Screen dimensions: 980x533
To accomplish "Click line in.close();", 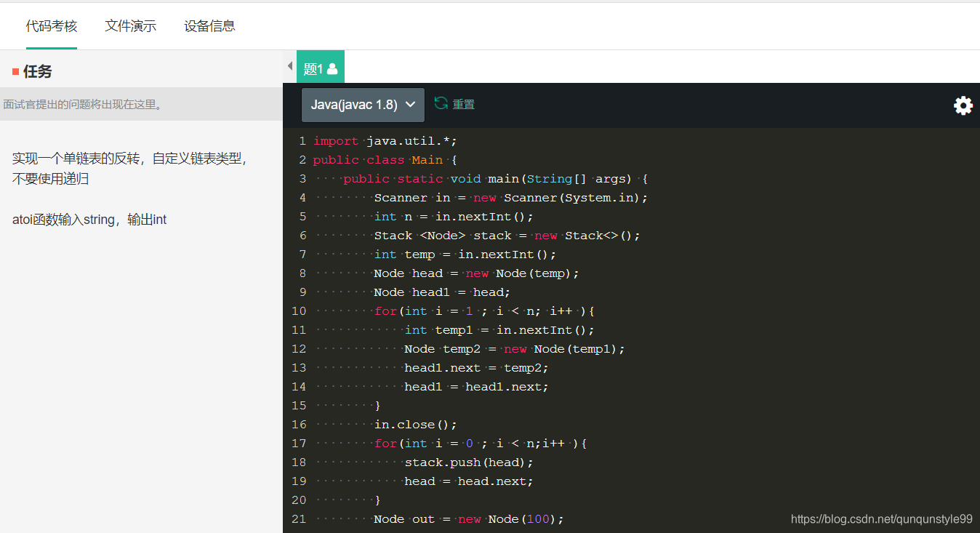I will pos(415,425).
